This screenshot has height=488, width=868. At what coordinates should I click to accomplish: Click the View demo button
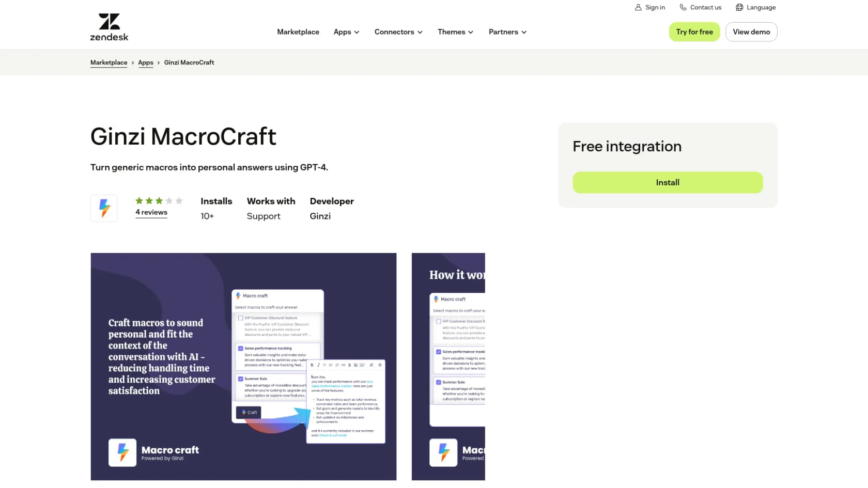coord(751,32)
